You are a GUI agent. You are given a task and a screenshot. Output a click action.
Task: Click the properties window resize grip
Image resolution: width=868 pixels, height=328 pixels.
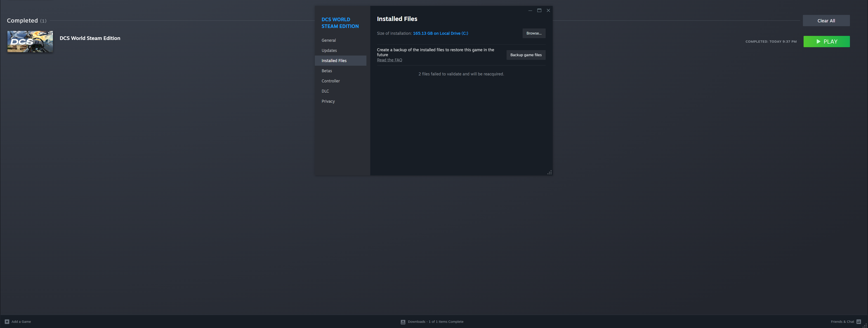click(x=549, y=172)
